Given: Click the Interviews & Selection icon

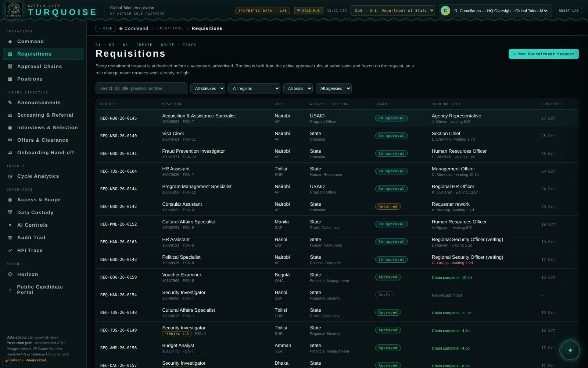Looking at the screenshot, I should coord(10,128).
